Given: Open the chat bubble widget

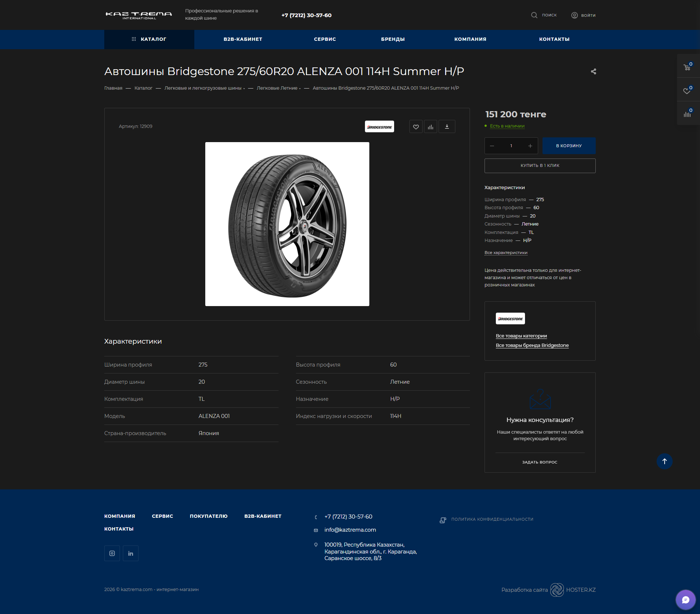Looking at the screenshot, I should pos(686,600).
